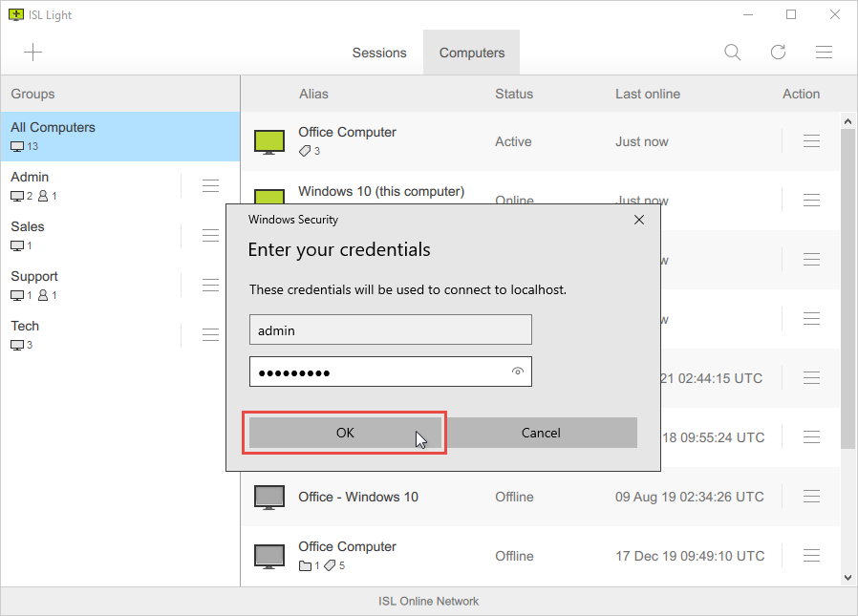Cancel the Windows Security credentials dialog
858x616 pixels.
[541, 433]
